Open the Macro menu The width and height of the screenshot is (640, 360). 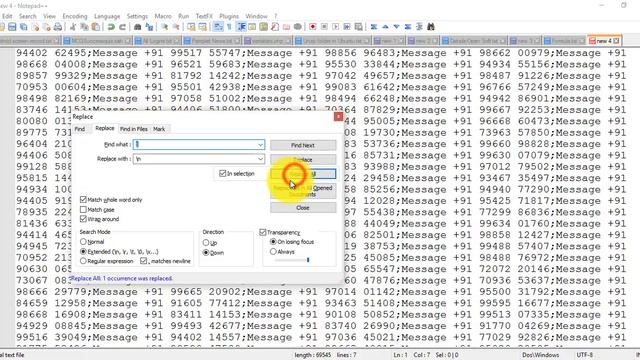tap(163, 16)
